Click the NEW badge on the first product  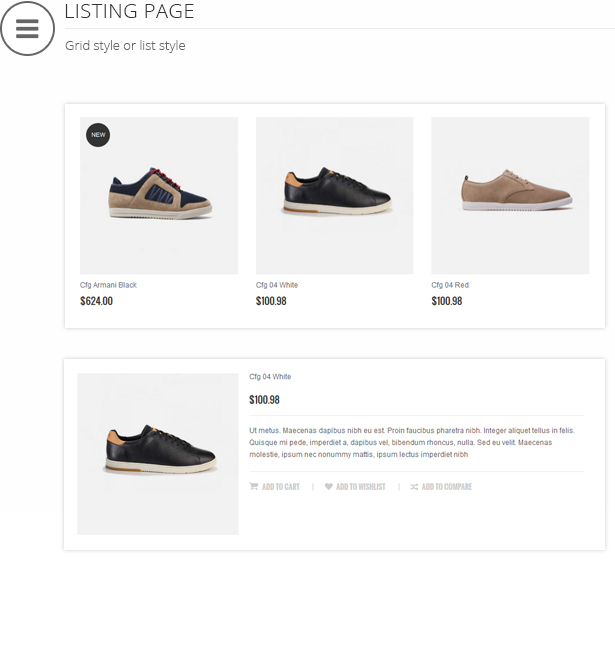[97, 134]
